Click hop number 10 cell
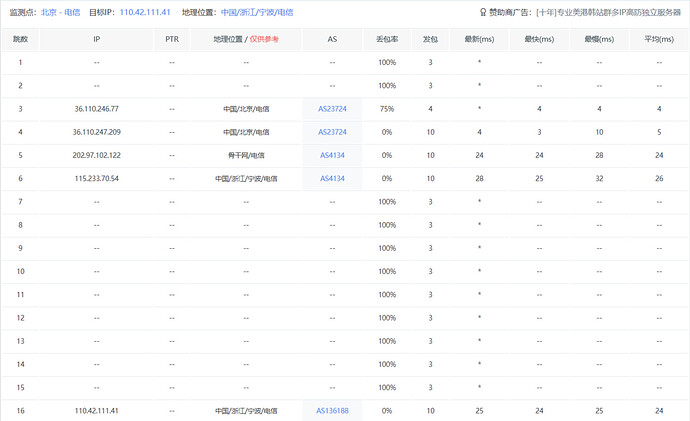This screenshot has height=421, width=690. (x=20, y=271)
